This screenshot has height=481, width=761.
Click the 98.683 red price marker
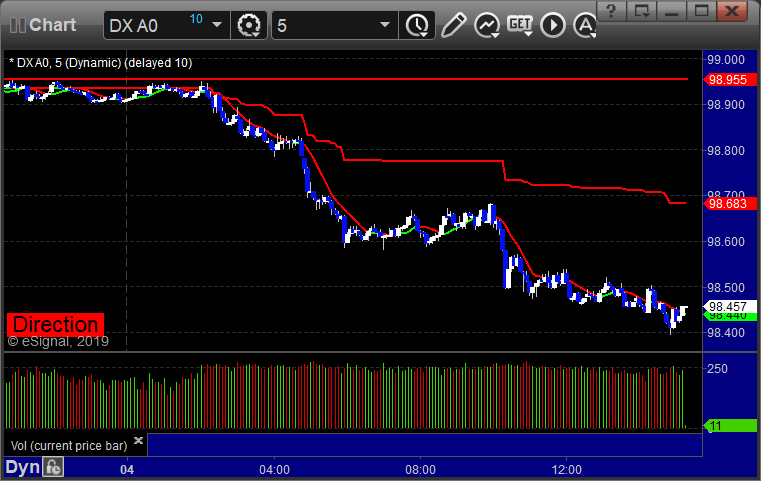(729, 204)
